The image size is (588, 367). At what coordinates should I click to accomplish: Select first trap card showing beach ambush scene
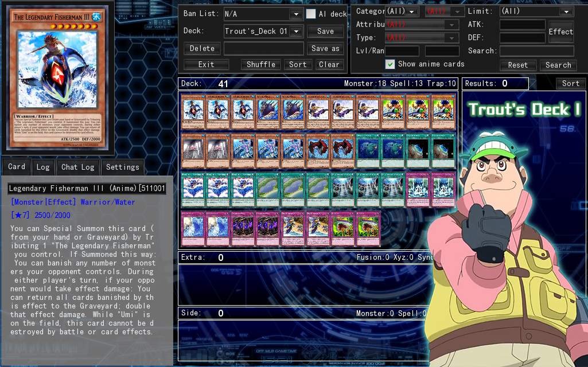[293, 229]
